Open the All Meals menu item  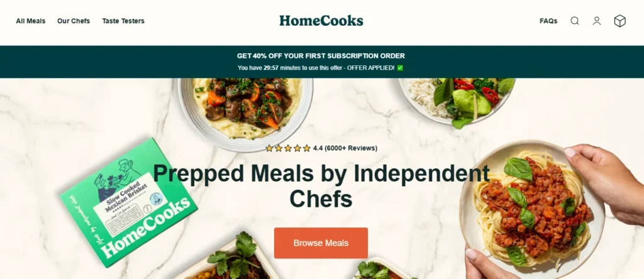click(x=31, y=21)
